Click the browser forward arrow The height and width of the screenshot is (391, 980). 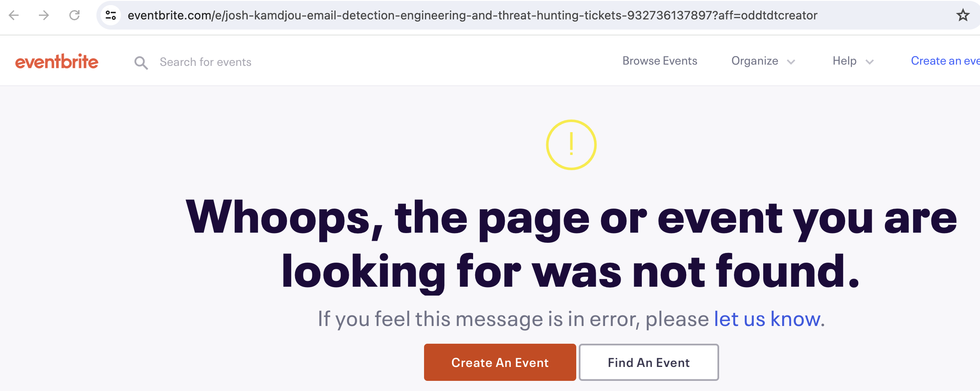44,16
